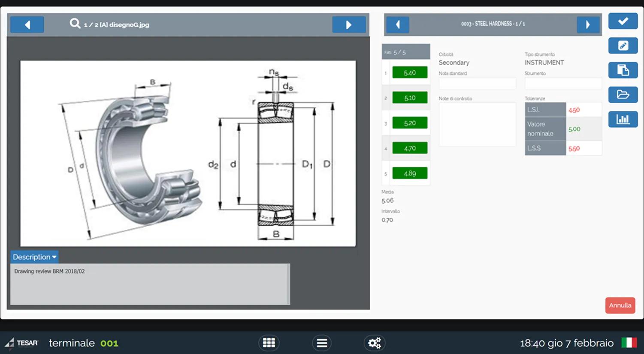The width and height of the screenshot is (644, 354).
Task: Click the Valore nominale value 5.00
Action: (574, 129)
